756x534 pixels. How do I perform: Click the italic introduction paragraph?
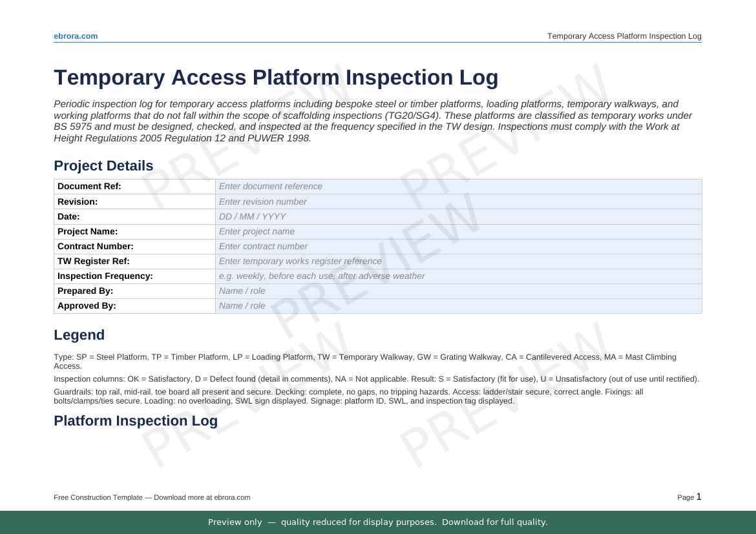(372, 121)
